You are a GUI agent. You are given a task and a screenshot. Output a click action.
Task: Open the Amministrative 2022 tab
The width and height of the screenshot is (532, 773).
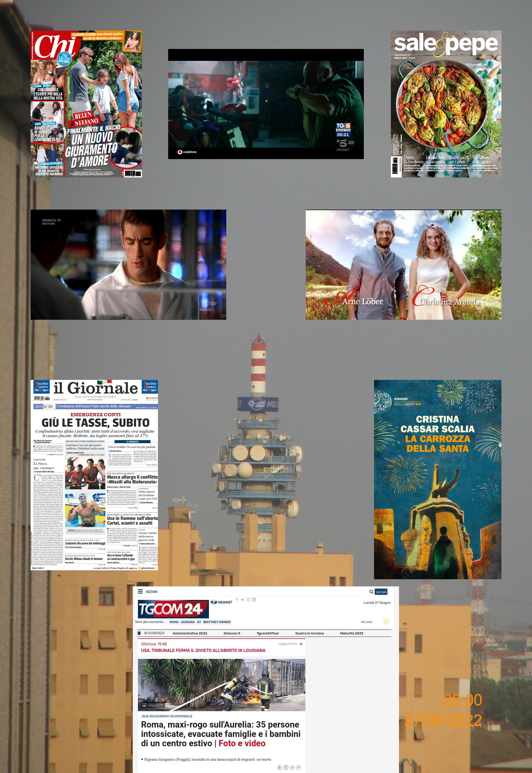point(190,633)
